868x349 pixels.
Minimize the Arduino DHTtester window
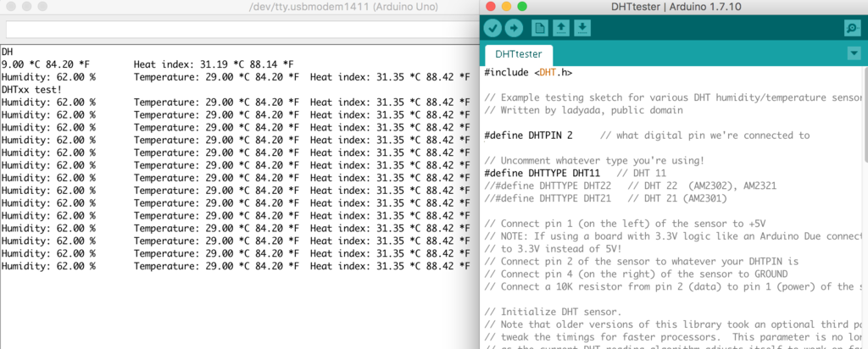(505, 7)
